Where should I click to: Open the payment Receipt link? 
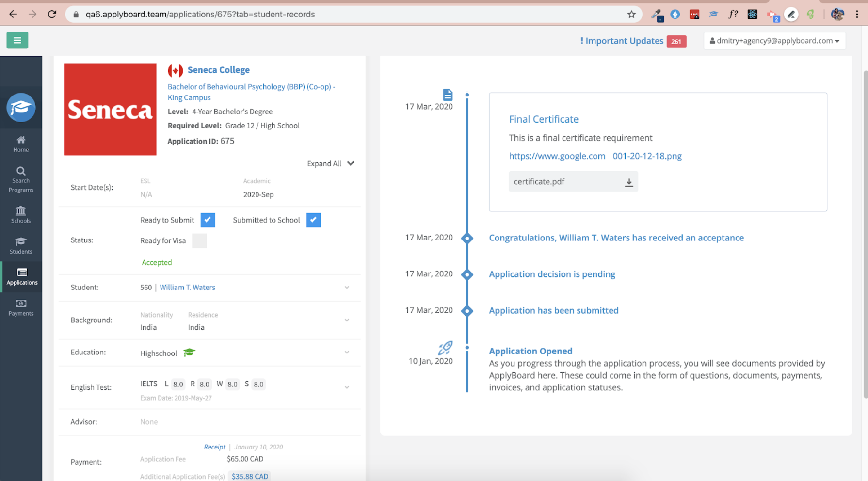(214, 447)
